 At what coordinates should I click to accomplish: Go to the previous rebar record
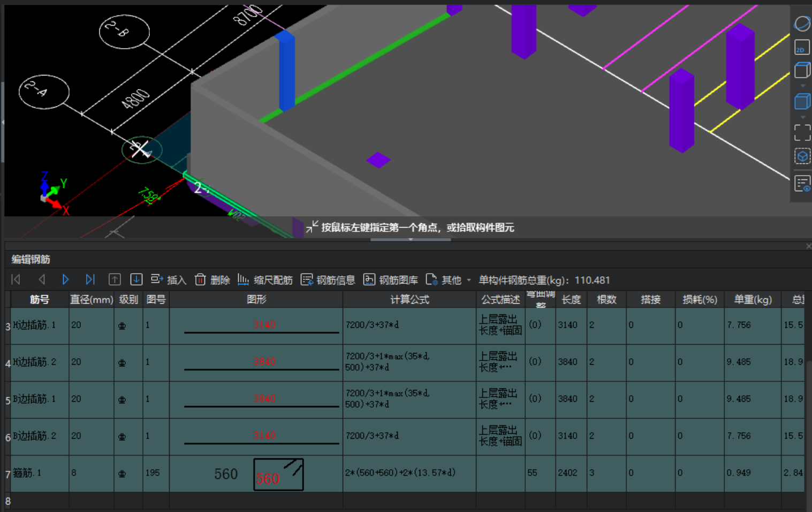click(x=42, y=280)
